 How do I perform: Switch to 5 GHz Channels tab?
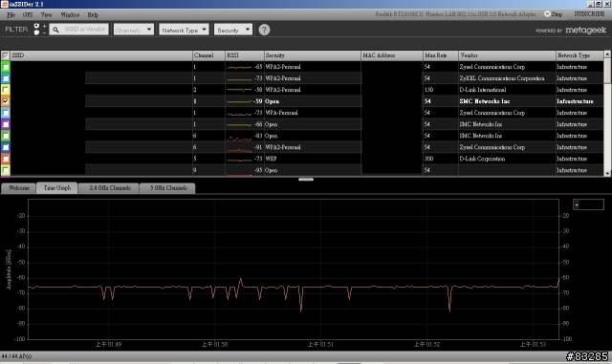click(168, 188)
